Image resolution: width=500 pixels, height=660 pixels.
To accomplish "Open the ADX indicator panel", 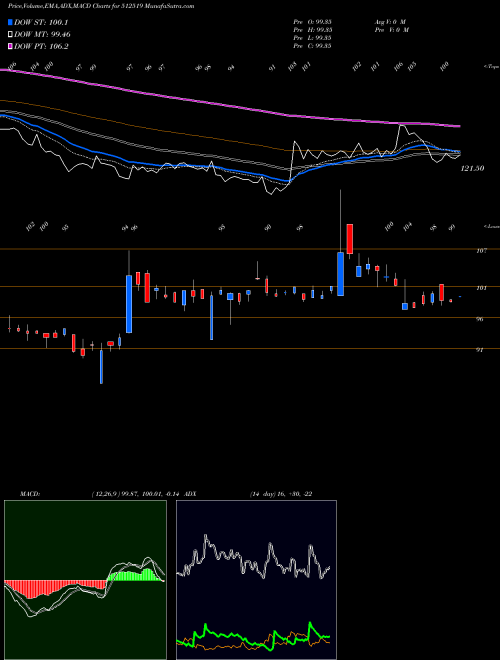I will 256,580.
